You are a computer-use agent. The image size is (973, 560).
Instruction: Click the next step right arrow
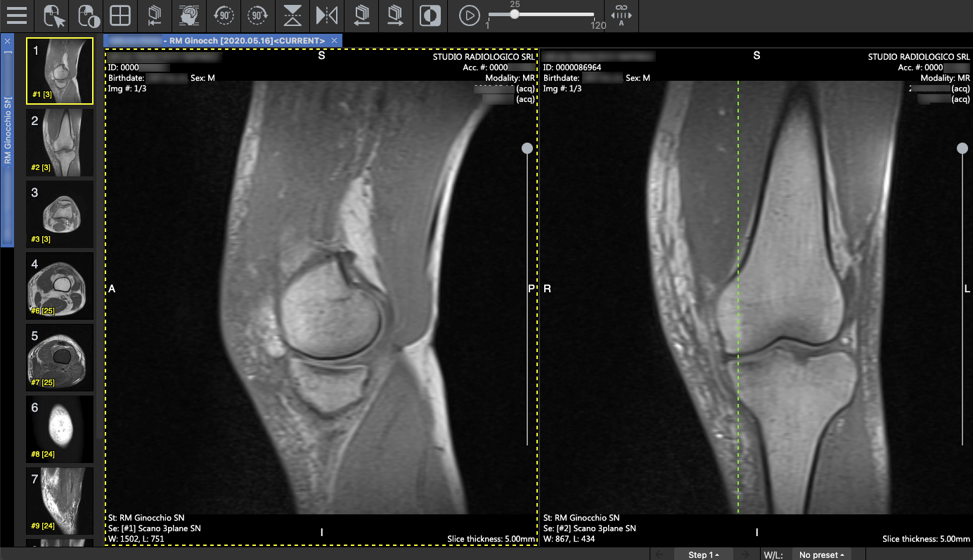(745, 554)
